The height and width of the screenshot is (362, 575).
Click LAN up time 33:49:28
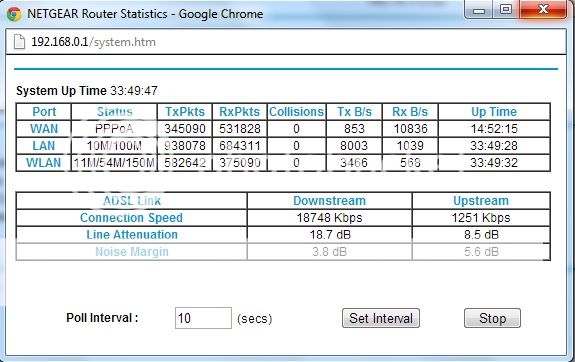[x=494, y=146]
